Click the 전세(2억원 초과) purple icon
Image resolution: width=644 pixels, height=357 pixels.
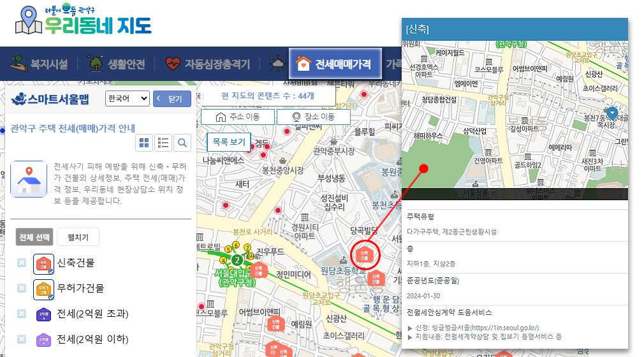coord(43,314)
